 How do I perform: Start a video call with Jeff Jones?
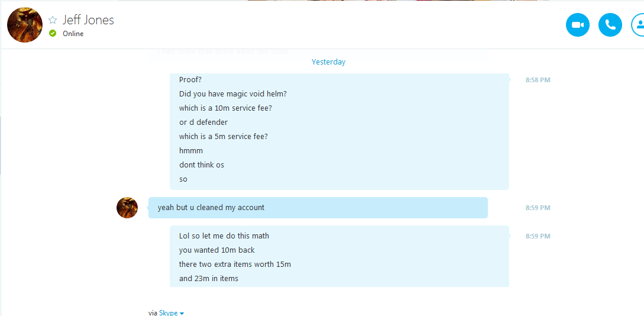pos(577,25)
